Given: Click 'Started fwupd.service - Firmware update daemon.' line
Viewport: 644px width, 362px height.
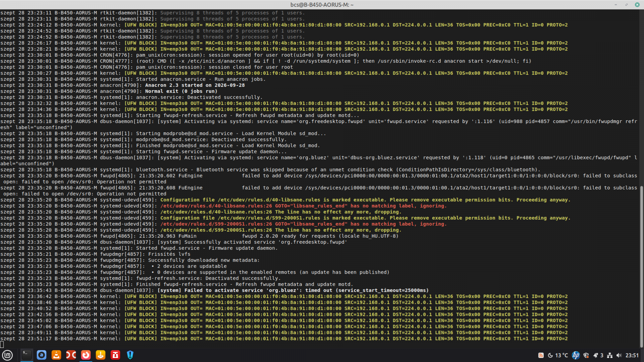Looking at the screenshot, I should tap(206, 248).
